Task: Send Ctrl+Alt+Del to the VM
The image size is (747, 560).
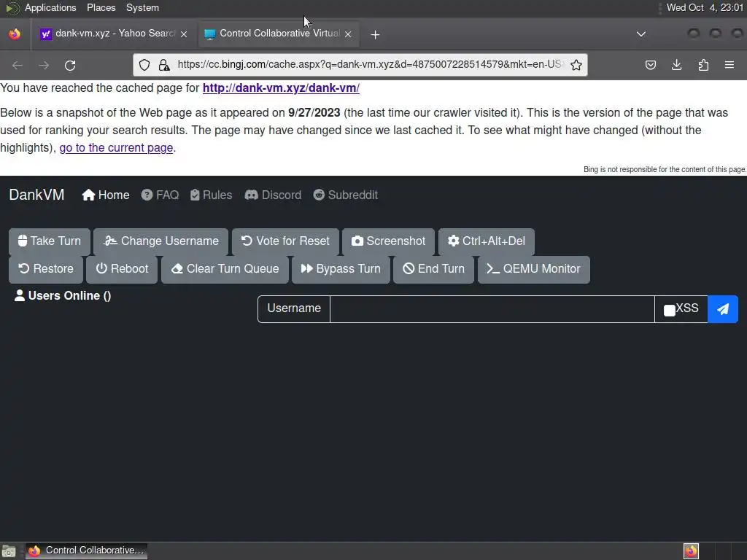Action: pos(487,241)
